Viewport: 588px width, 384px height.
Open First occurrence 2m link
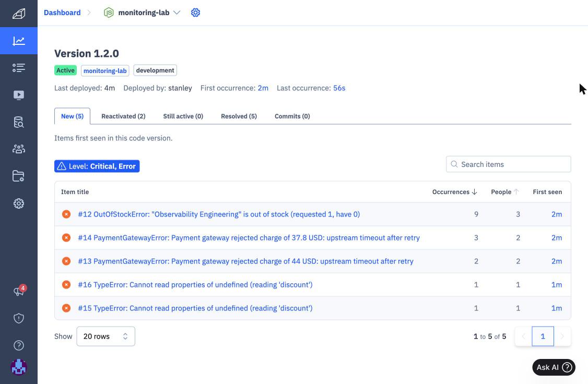coord(263,88)
